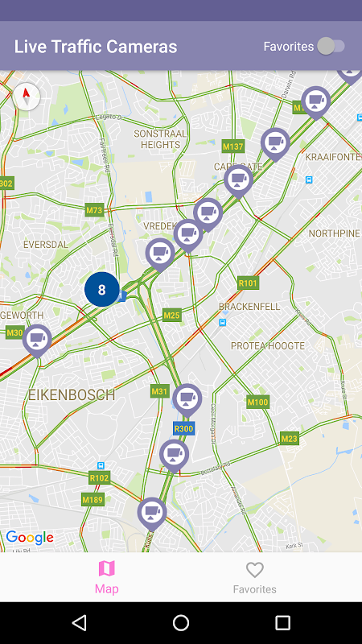Switch to the Map tab
The height and width of the screenshot is (644, 362).
coord(107,577)
